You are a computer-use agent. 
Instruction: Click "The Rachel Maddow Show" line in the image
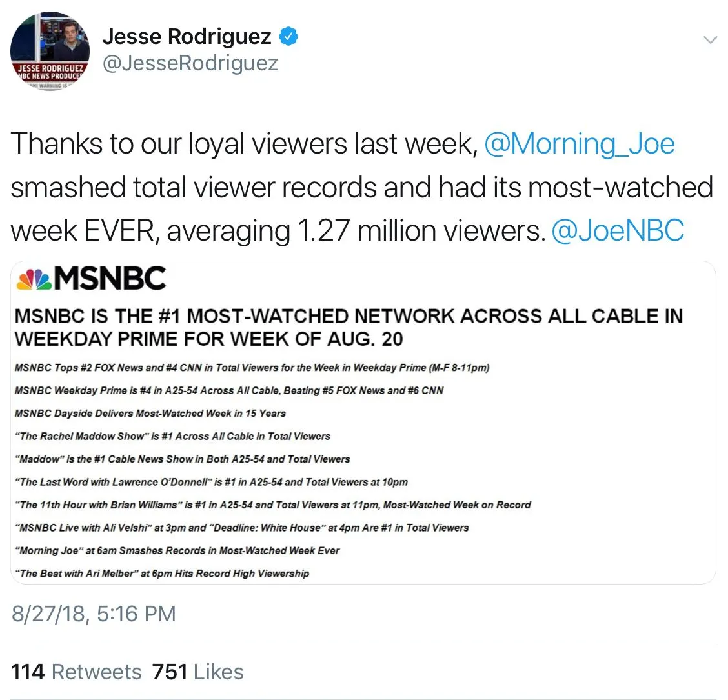tap(172, 436)
